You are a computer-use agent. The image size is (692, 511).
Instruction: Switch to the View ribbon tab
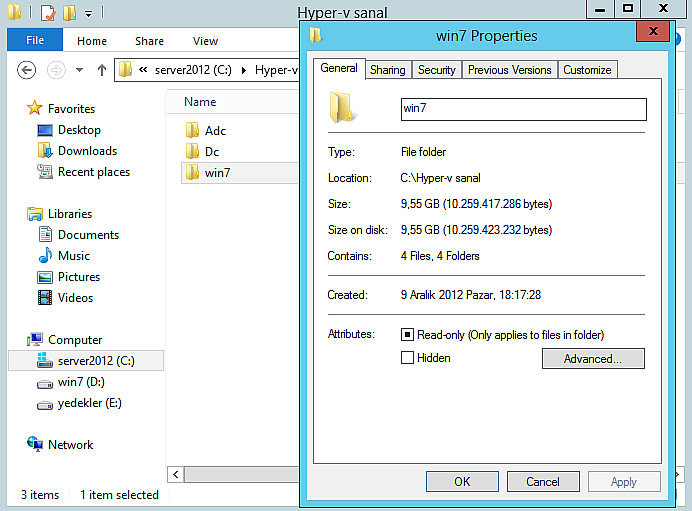(205, 41)
